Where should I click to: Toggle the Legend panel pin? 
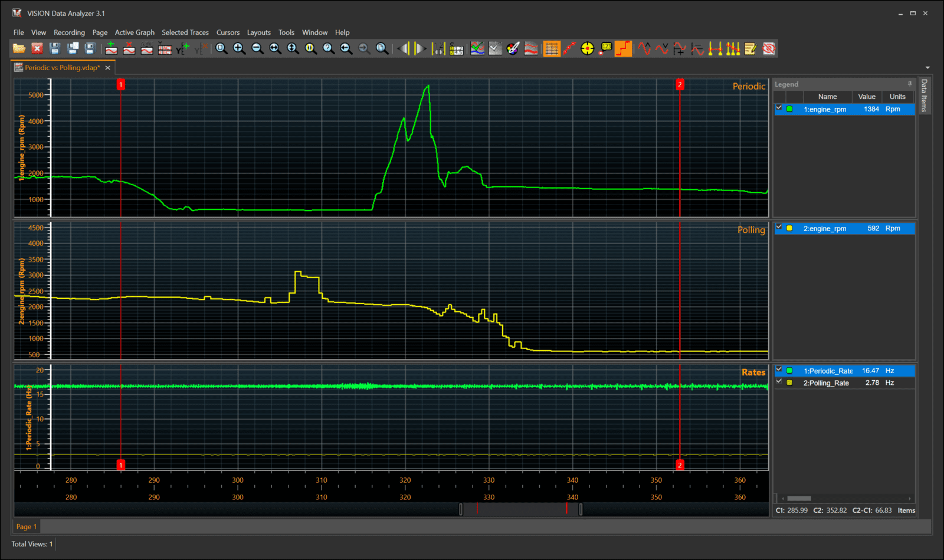point(909,84)
